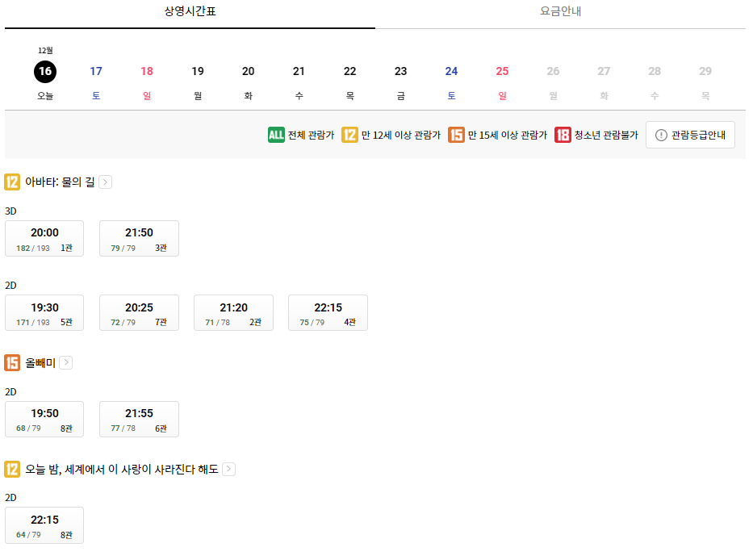Click the 12 badge beside 오늘 밤, 세계에서

coord(11,469)
